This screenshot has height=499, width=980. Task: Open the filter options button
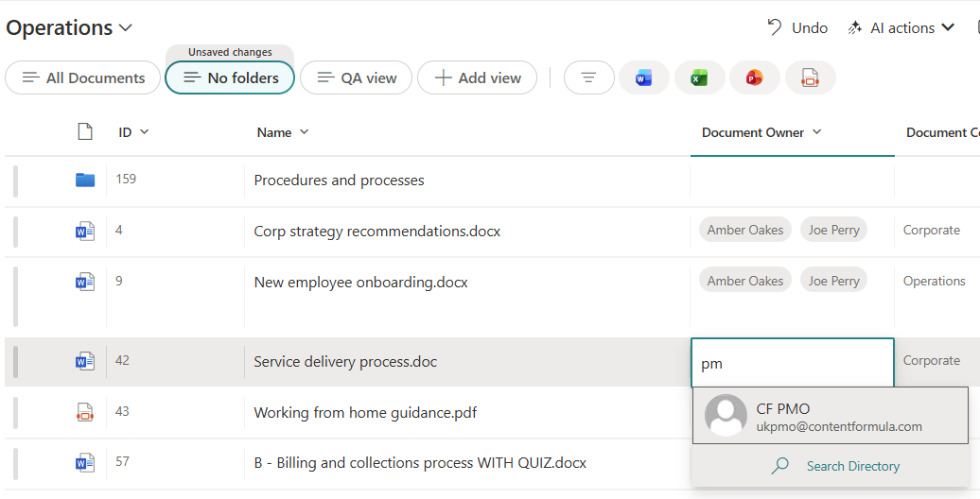pos(588,78)
